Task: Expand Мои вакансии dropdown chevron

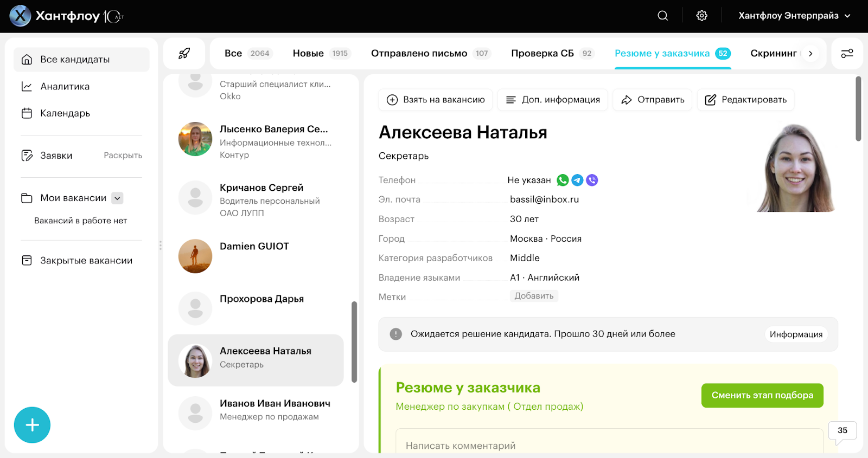Action: coord(117,198)
